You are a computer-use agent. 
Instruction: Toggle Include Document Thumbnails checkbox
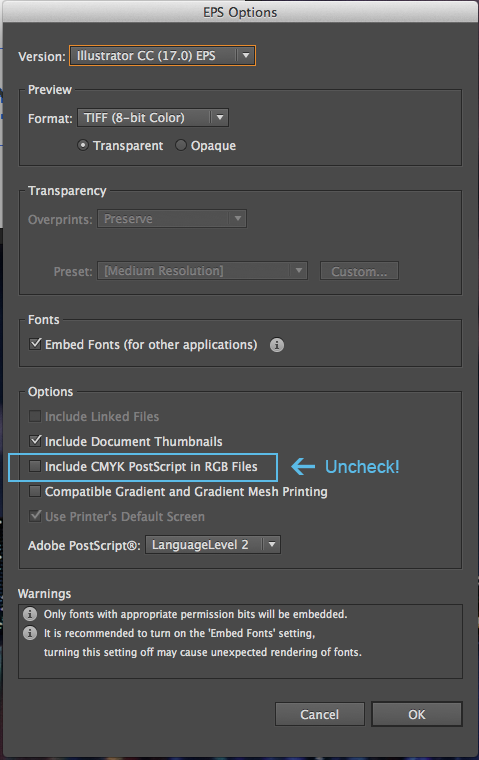pos(35,441)
